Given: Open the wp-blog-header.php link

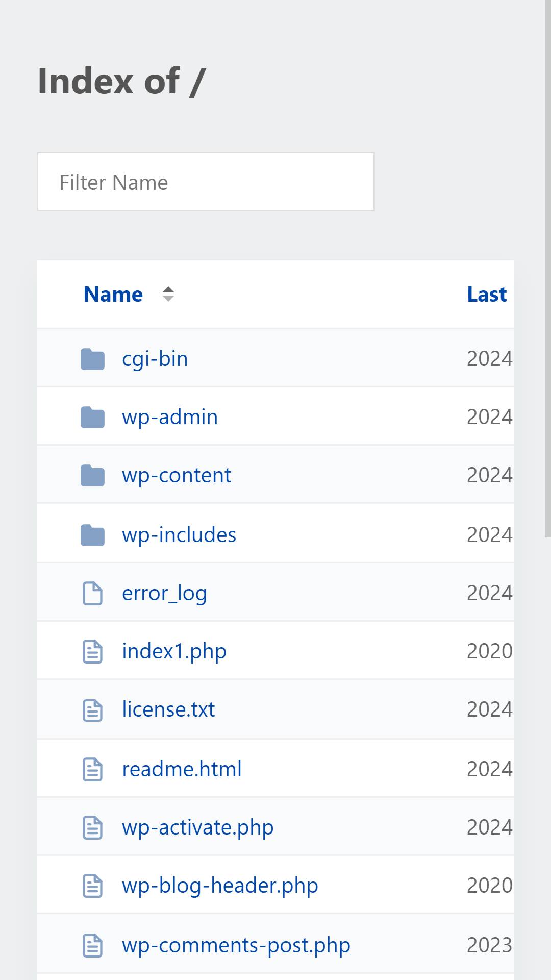Looking at the screenshot, I should tap(220, 886).
